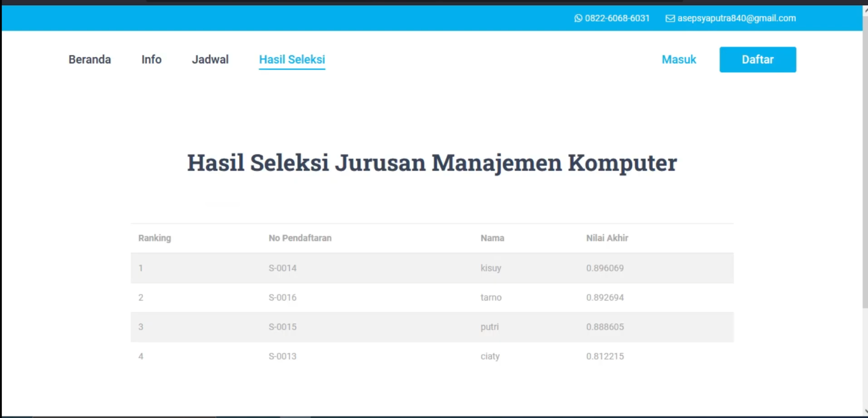Open the phone number 0822-6068-6031
Screen dimensions: 868x418
coord(617,18)
